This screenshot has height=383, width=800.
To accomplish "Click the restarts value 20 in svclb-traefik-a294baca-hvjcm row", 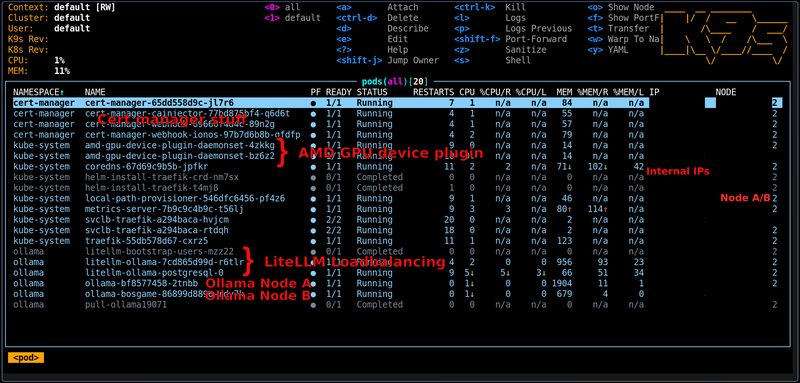I will (x=449, y=220).
